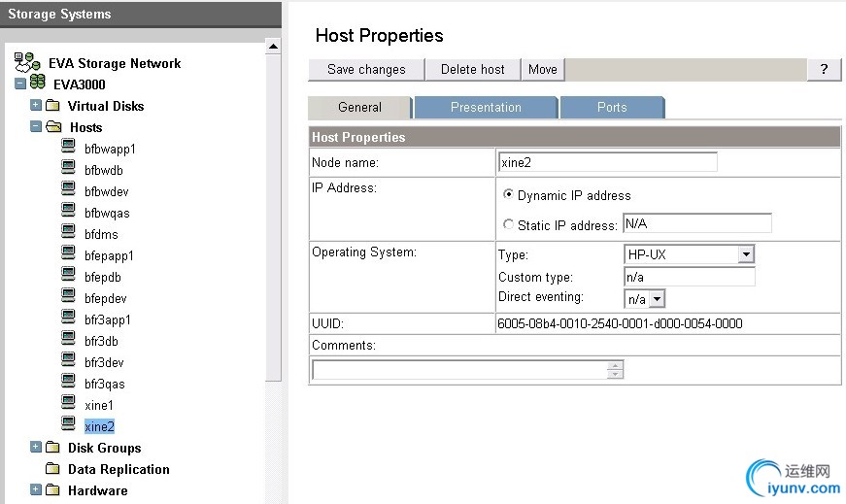Click the Delete host button
This screenshot has width=846, height=504.
(x=473, y=70)
